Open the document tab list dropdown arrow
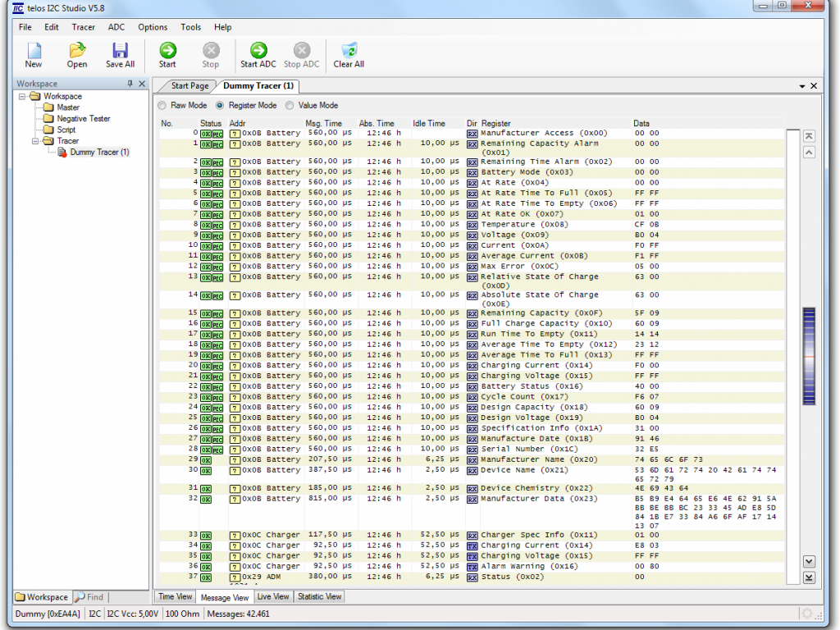This screenshot has height=630, width=840. 801,86
